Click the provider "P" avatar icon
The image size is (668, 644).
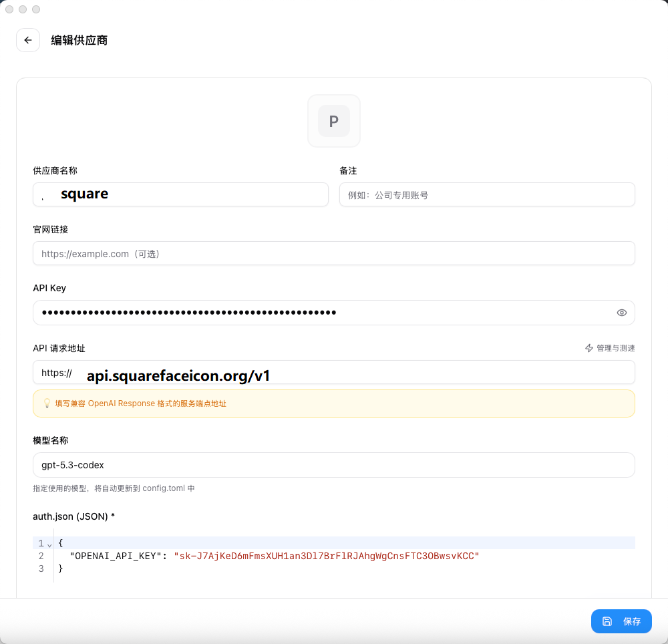tap(333, 121)
